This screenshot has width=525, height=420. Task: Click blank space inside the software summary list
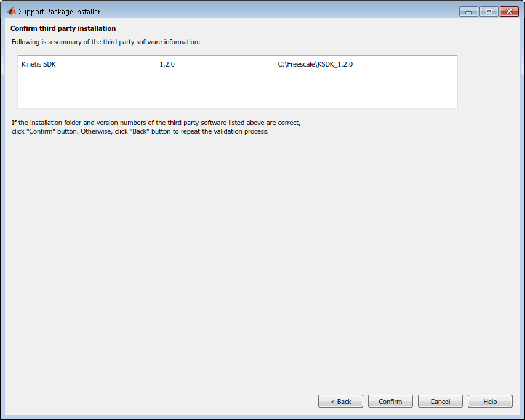pyautogui.click(x=237, y=89)
